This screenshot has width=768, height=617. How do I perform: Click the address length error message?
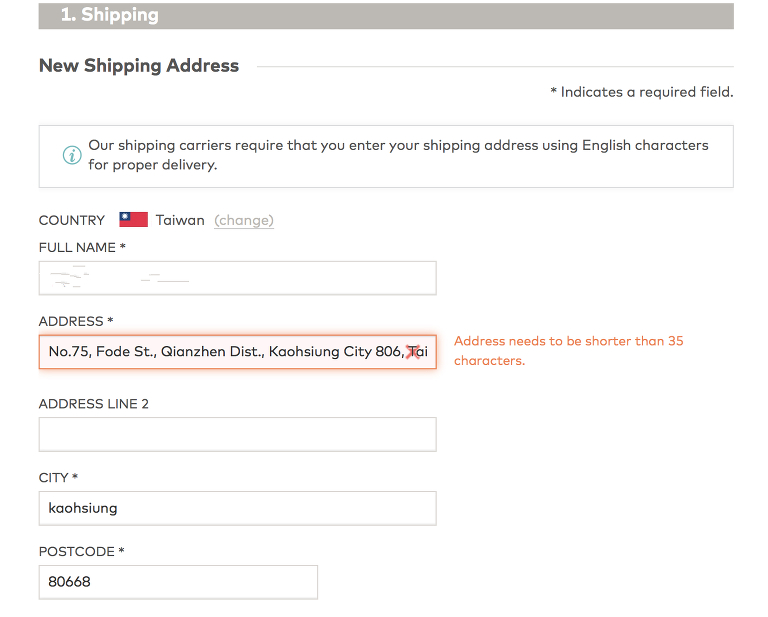coord(568,351)
